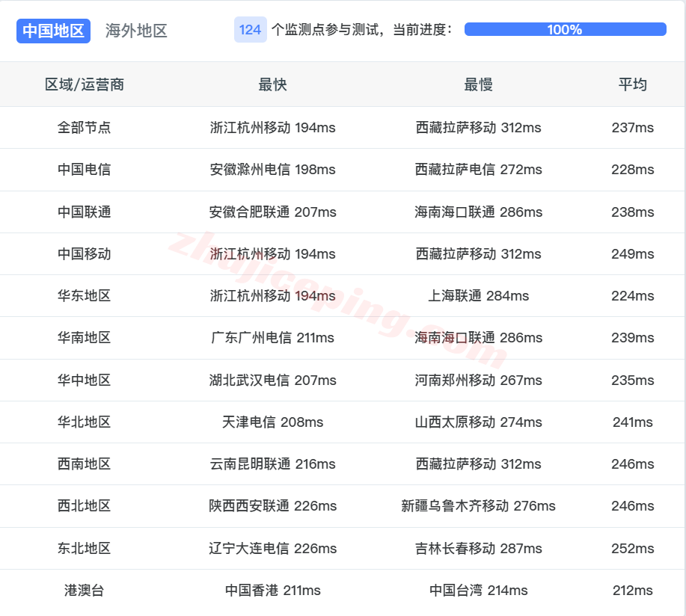The height and width of the screenshot is (616, 686).
Task: Click 山西太原移动 274ms cell
Action: point(478,422)
